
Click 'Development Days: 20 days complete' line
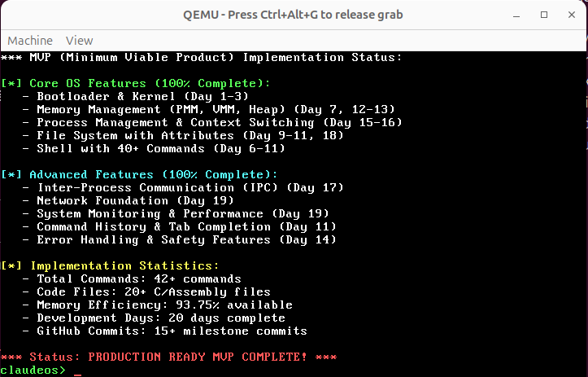pos(154,318)
